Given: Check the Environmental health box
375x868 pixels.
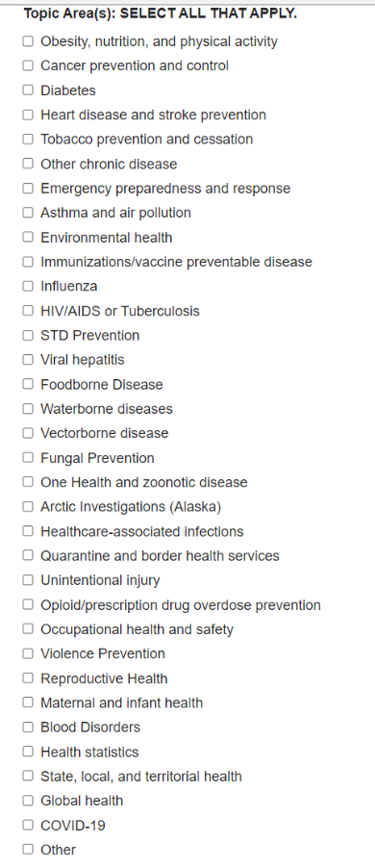Looking at the screenshot, I should point(28,238).
